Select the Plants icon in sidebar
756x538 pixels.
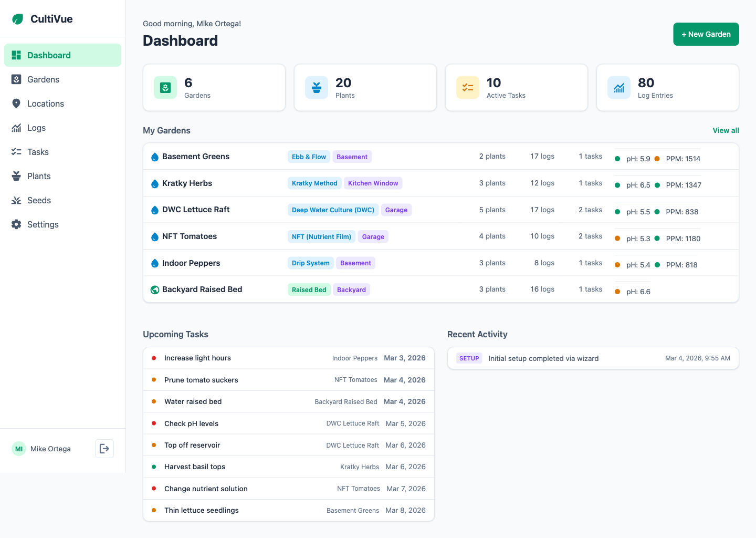(x=16, y=176)
